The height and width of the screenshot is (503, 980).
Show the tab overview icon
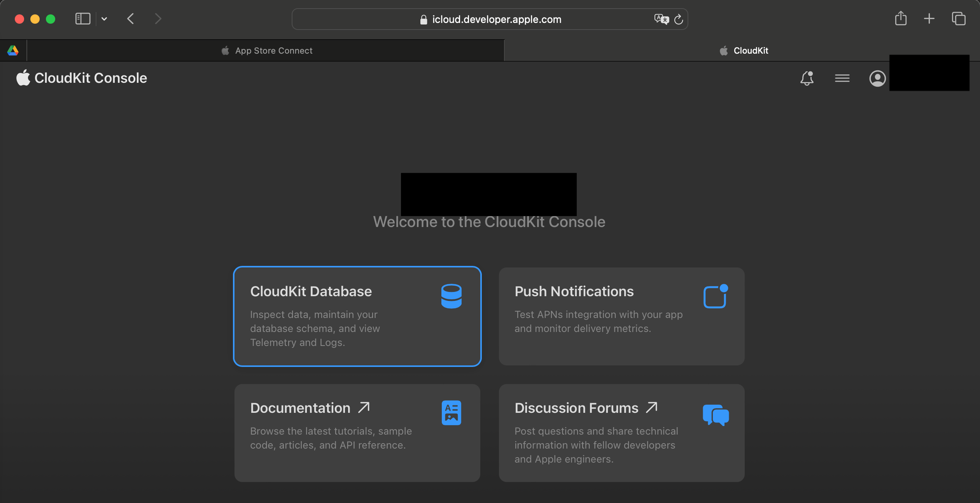[x=958, y=19]
